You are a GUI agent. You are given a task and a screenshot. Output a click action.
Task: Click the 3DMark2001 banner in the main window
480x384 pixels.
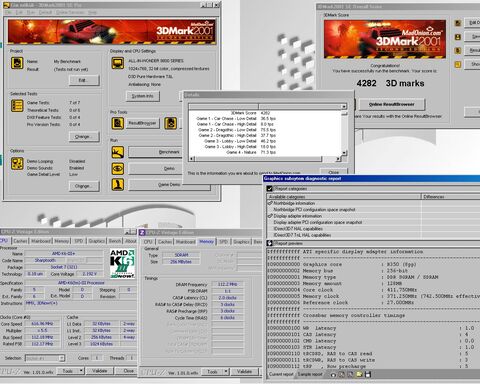pos(112,31)
